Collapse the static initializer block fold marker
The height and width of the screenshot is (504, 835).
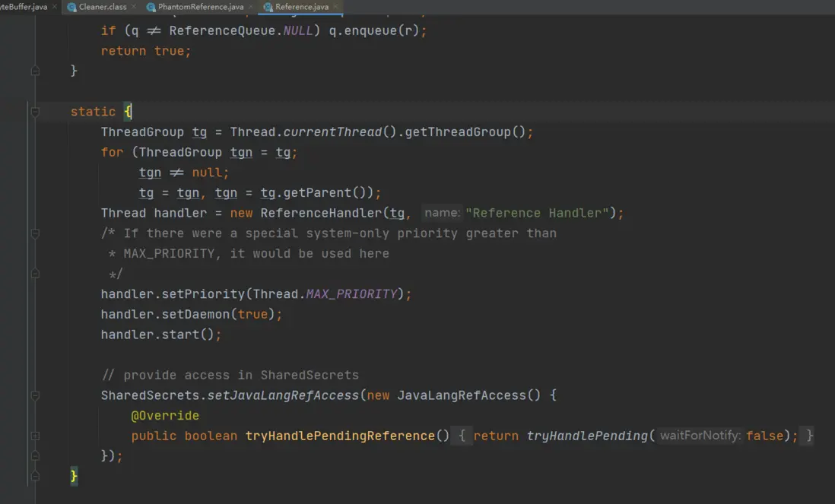point(35,112)
